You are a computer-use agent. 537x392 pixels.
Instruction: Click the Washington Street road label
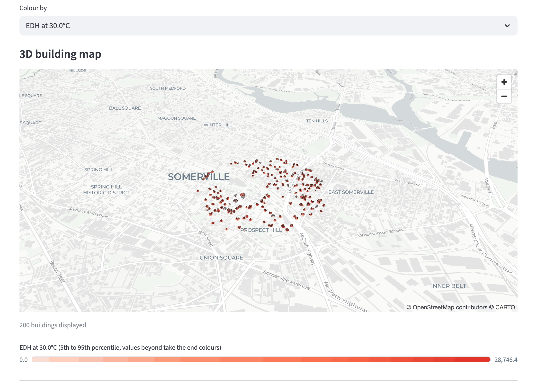coord(381,232)
